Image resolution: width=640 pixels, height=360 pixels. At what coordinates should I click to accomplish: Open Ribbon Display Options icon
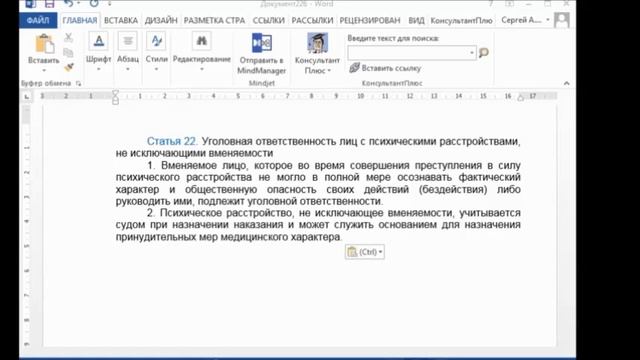509,4
